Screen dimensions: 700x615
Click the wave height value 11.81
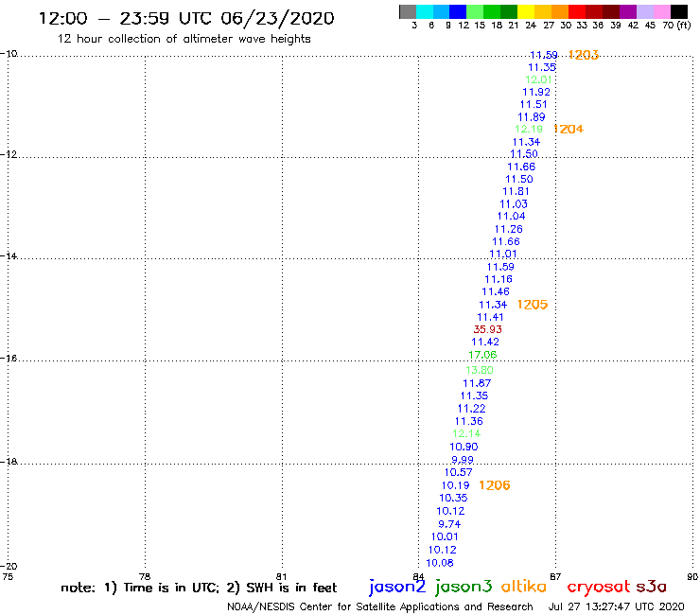516,192
